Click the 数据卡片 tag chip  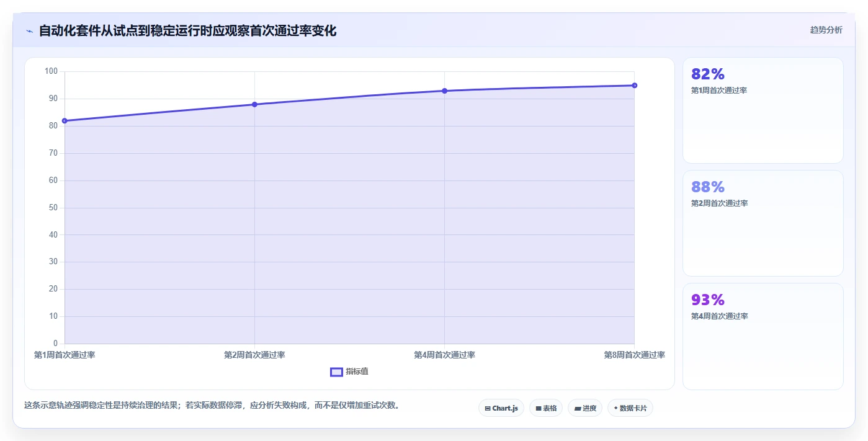[x=630, y=408]
